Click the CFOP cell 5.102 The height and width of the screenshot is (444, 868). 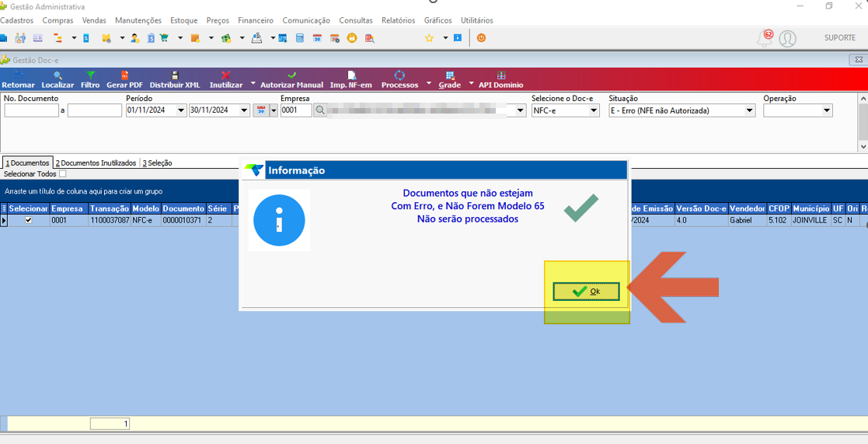pyautogui.click(x=779, y=220)
